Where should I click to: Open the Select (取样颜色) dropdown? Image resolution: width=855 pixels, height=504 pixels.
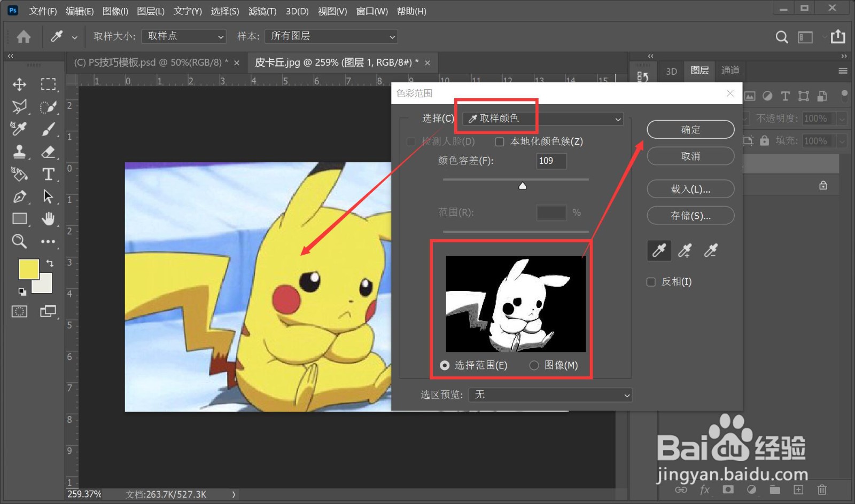click(543, 119)
